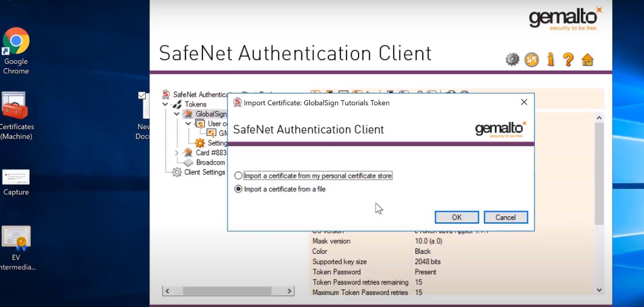
Task: Click the tree pane scroll right arrow
Action: [290, 291]
